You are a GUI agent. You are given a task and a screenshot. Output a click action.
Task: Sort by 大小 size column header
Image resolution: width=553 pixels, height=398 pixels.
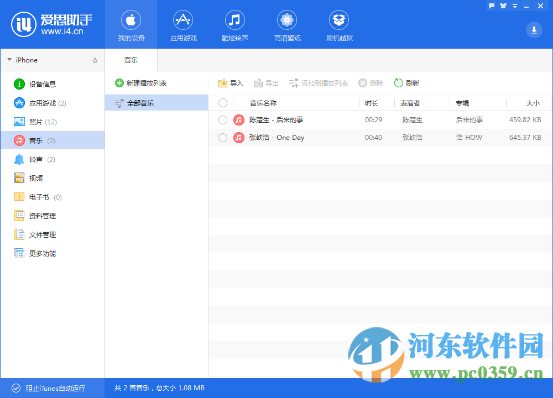coord(533,103)
